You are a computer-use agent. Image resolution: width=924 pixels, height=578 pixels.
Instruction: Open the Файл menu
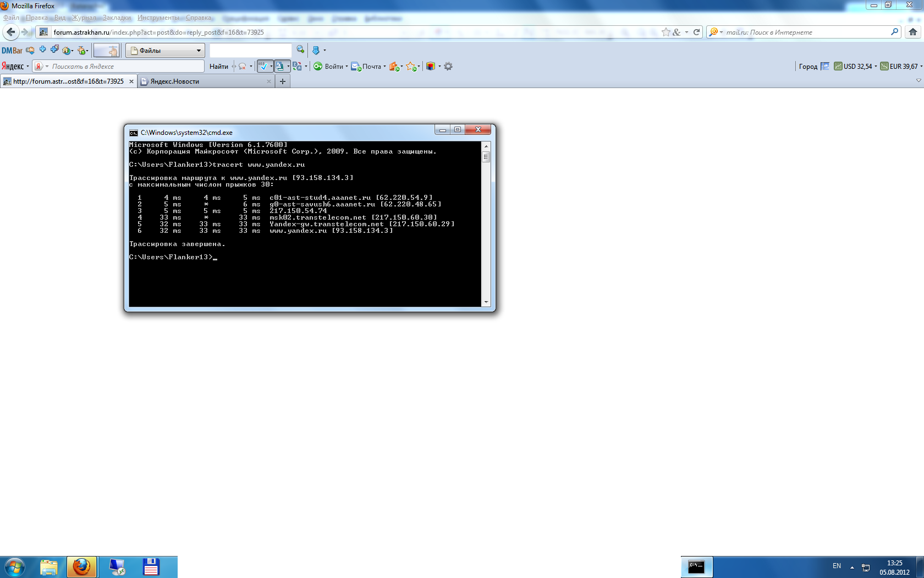point(11,18)
